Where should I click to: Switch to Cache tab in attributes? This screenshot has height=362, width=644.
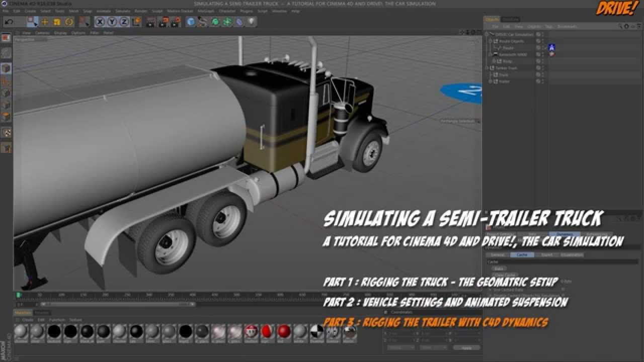[522, 255]
